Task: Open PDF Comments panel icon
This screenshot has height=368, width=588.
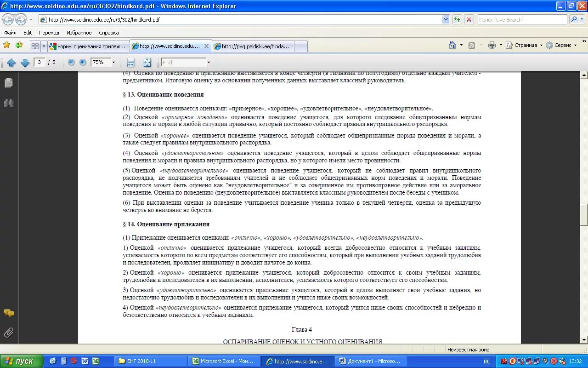Action: (x=9, y=313)
